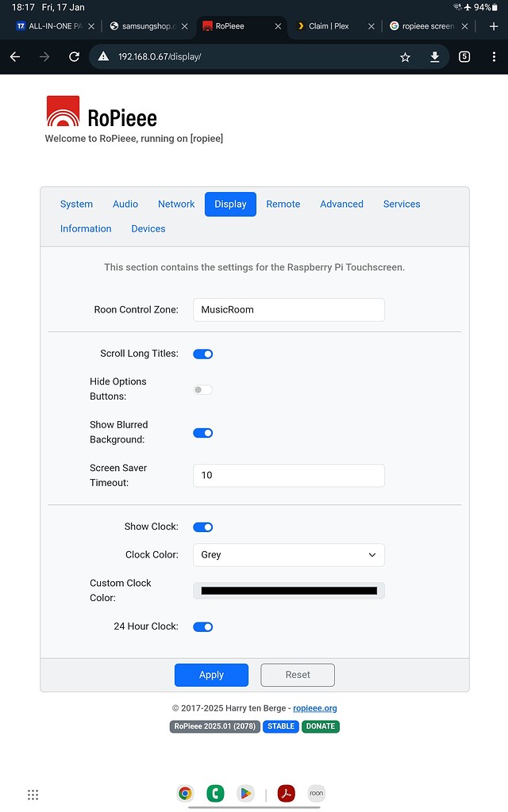This screenshot has width=508, height=812.
Task: Follow the ropieee.org link
Action: pos(315,708)
